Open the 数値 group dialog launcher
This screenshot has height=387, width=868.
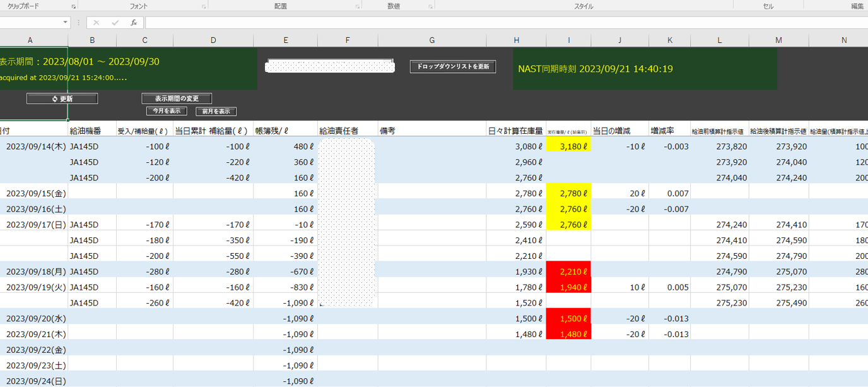430,6
